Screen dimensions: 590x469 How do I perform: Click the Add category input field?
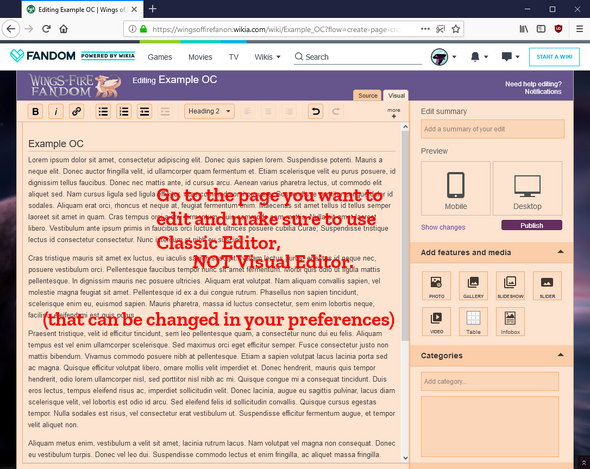[x=490, y=381]
